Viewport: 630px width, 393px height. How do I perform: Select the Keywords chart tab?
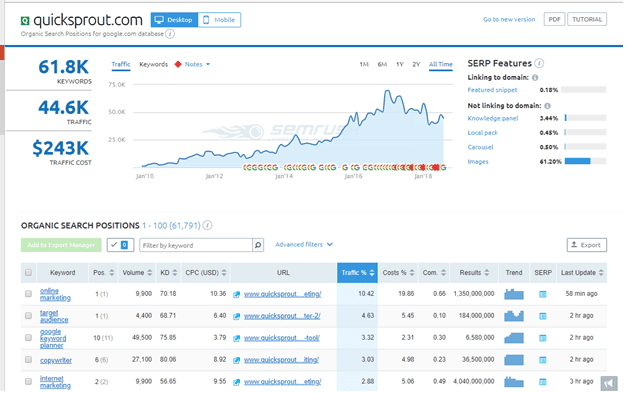pyautogui.click(x=153, y=64)
